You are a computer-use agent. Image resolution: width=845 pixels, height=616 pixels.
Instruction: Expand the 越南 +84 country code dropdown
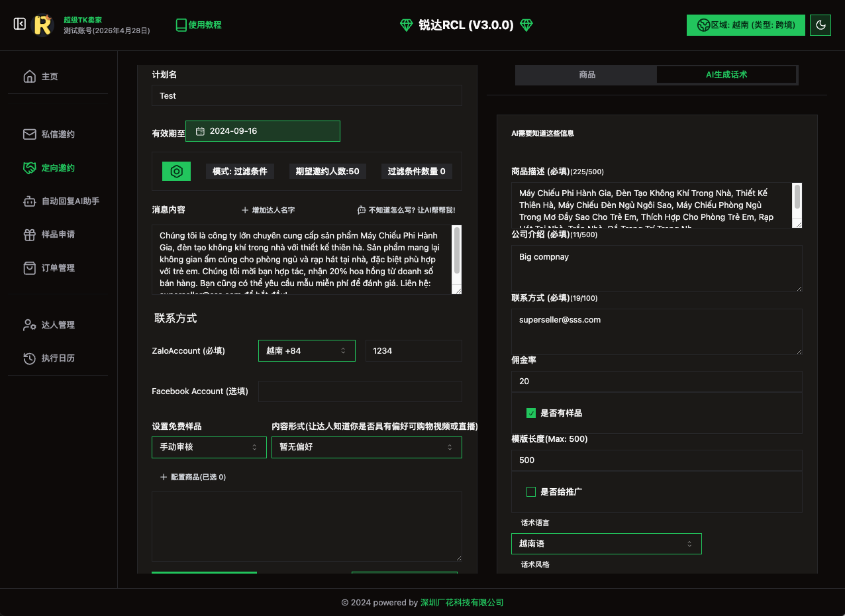click(307, 350)
